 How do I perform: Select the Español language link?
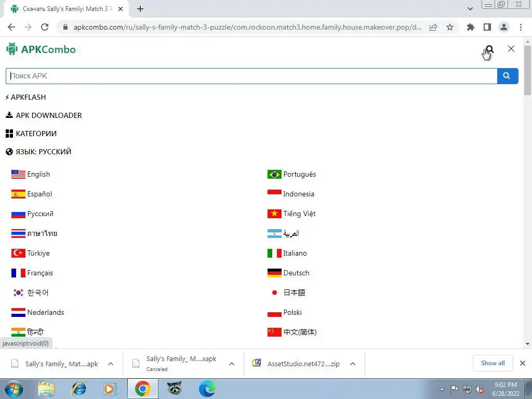[x=39, y=194]
